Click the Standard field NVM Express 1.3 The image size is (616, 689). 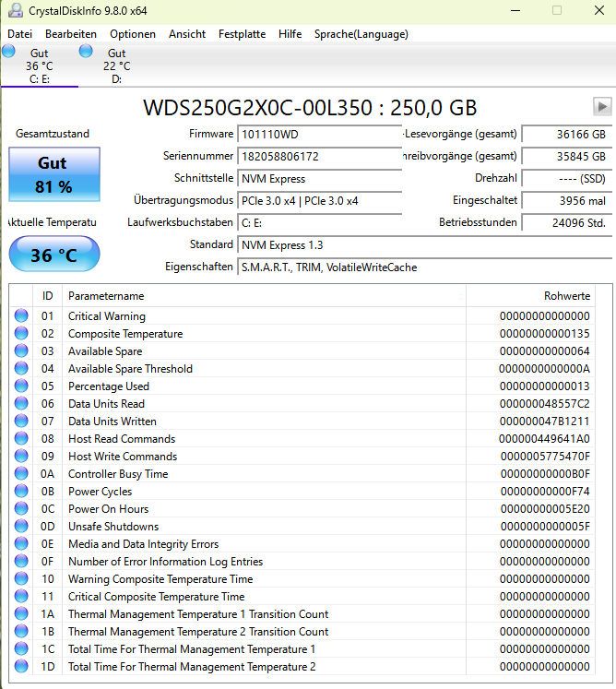click(424, 244)
